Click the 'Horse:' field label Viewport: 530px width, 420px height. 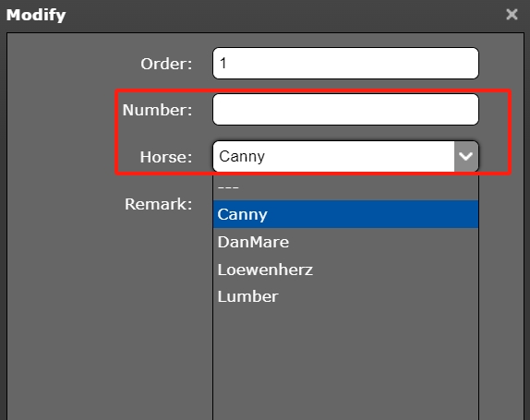click(166, 157)
